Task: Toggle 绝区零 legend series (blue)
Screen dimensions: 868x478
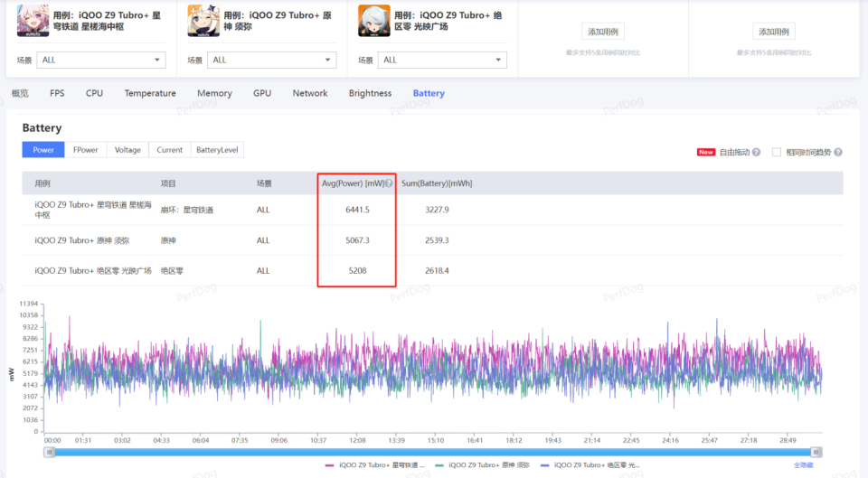Action: pos(590,465)
